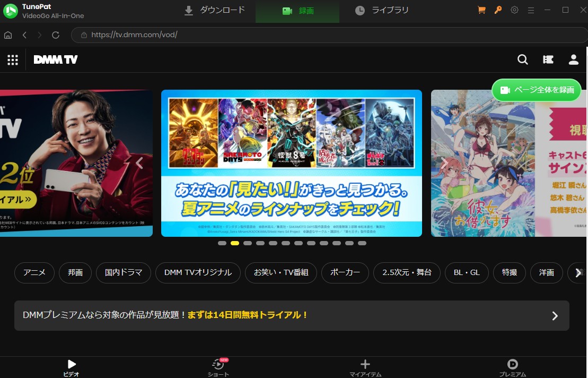The height and width of the screenshot is (378, 588).
Task: Choose the 2.5次元・舞台 chip
Action: coord(407,272)
